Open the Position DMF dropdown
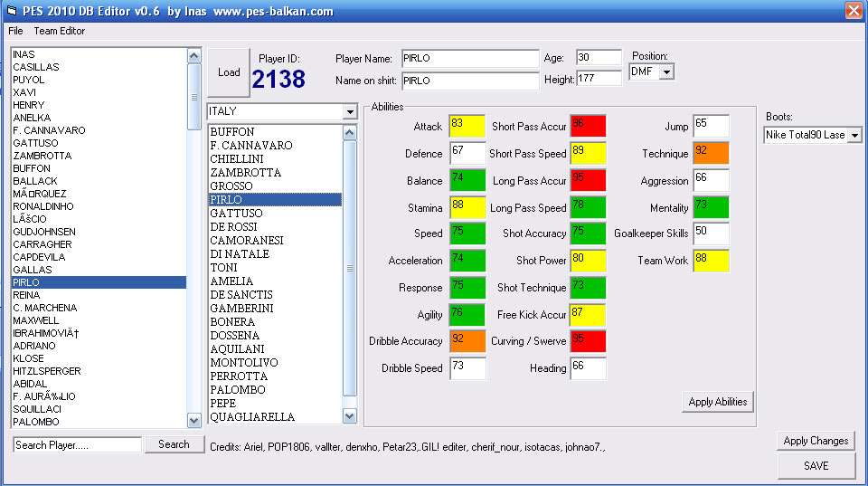This screenshot has height=486, width=868. click(665, 71)
